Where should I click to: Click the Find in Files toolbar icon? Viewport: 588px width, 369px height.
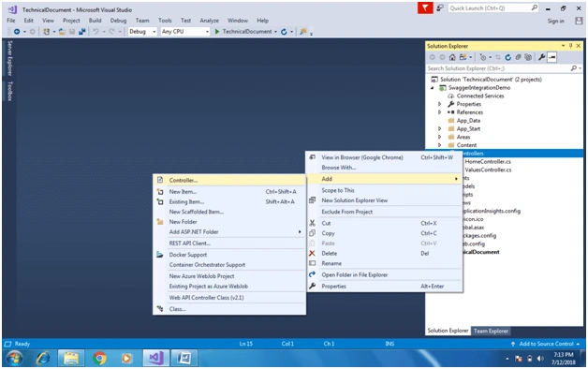click(303, 32)
